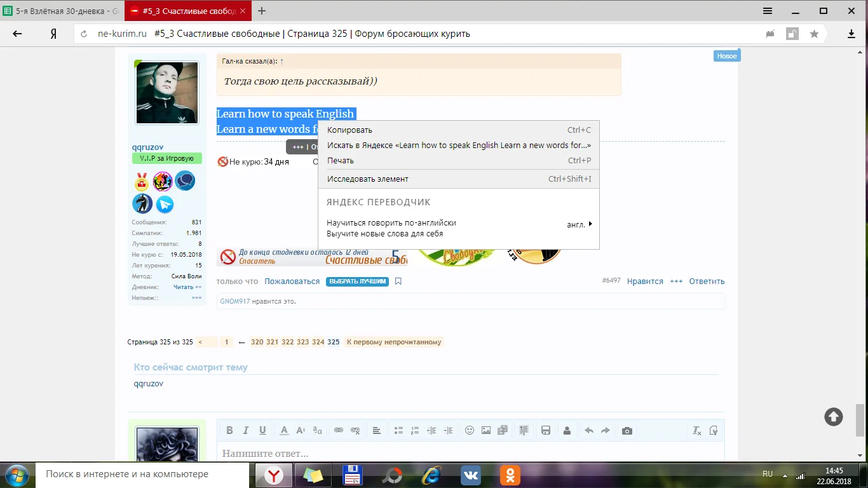Open the drafts save icon
Screen dimensions: 868x488
(x=546, y=430)
